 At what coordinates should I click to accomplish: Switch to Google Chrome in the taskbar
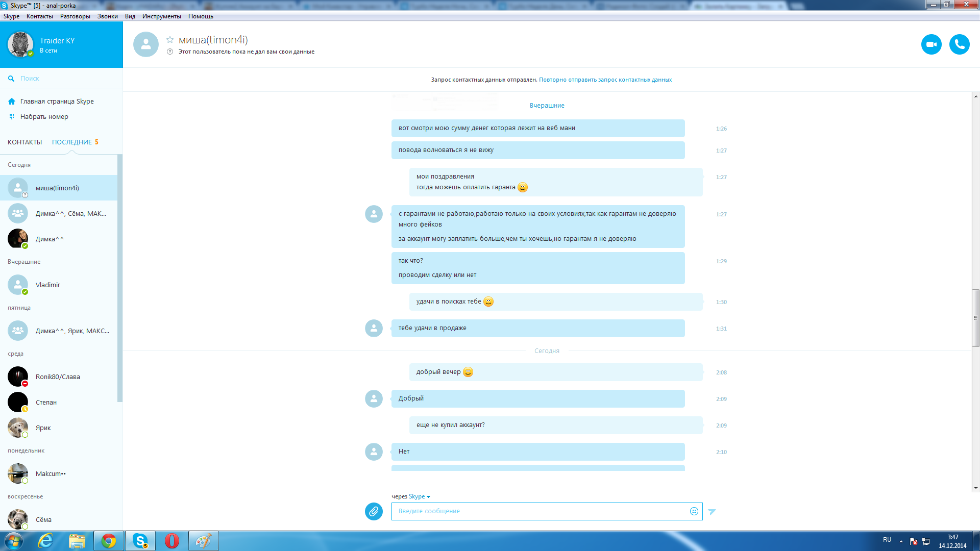(x=109, y=541)
